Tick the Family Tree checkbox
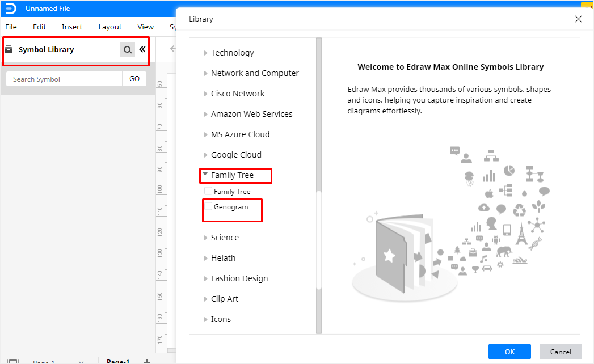Screen dimensions: 594x364 [208, 191]
